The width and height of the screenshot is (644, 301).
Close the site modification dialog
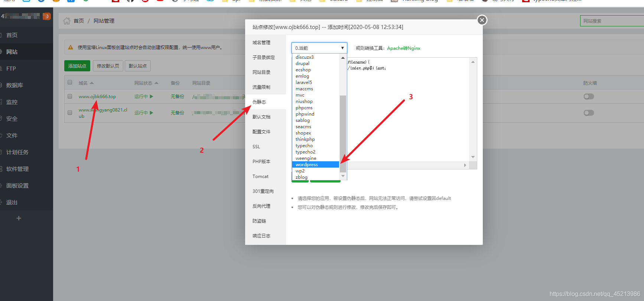tap(482, 20)
